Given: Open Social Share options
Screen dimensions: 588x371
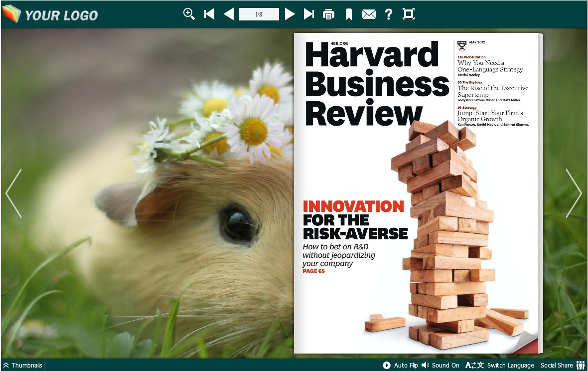Looking at the screenshot, I should [563, 366].
